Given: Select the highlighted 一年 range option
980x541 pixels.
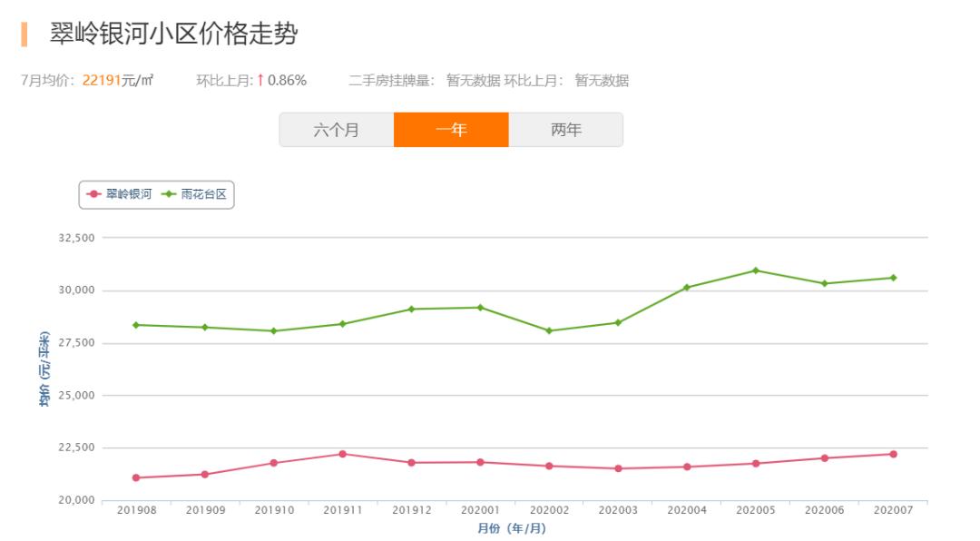Looking at the screenshot, I should click(x=452, y=129).
